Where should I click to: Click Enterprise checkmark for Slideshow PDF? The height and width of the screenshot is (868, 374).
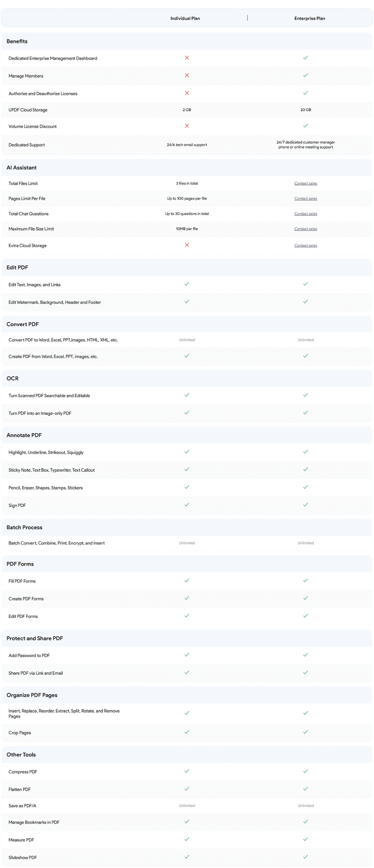(306, 856)
